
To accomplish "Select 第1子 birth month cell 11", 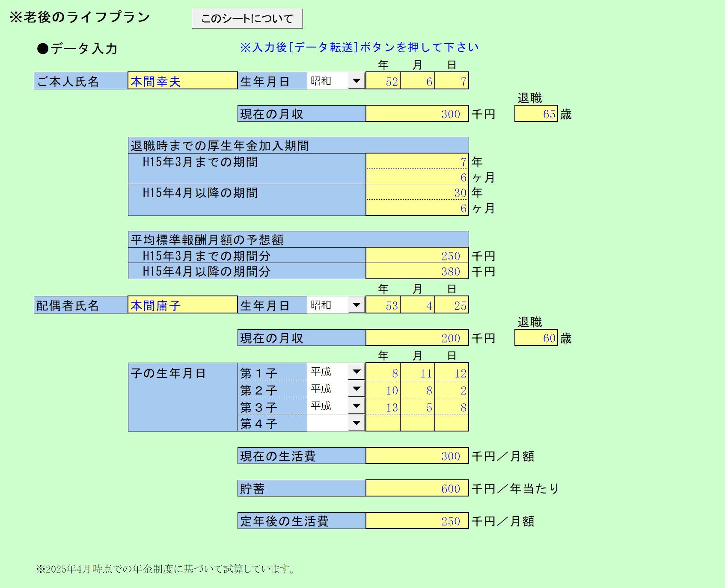I will coord(418,372).
